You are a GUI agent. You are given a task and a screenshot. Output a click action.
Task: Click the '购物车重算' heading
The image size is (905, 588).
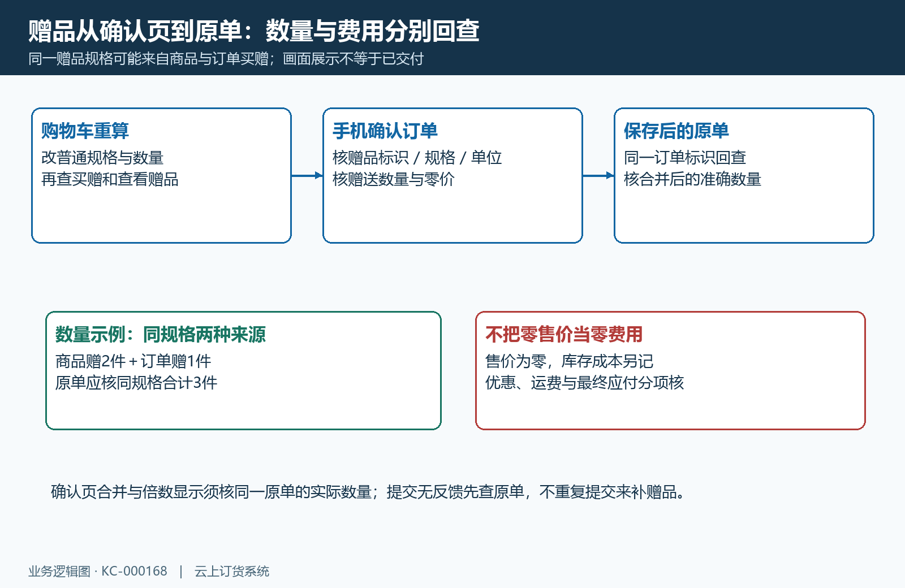(85, 131)
